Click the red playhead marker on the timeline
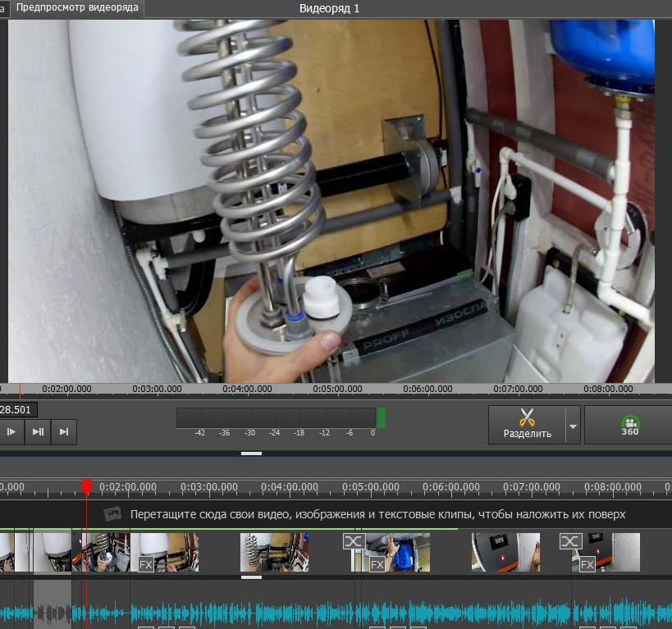672x629 pixels. click(x=86, y=486)
